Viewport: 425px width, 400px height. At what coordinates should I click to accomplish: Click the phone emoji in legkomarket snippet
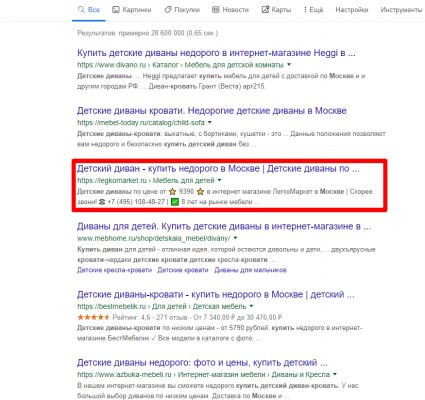pos(102,202)
